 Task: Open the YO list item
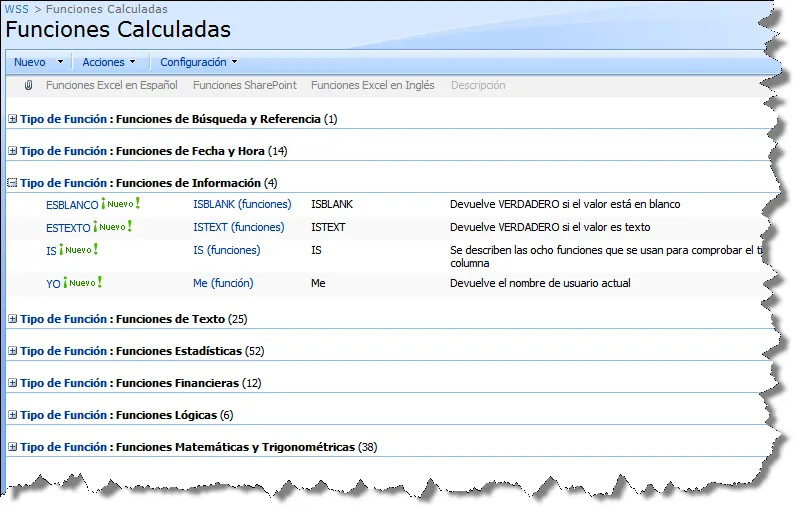[53, 284]
